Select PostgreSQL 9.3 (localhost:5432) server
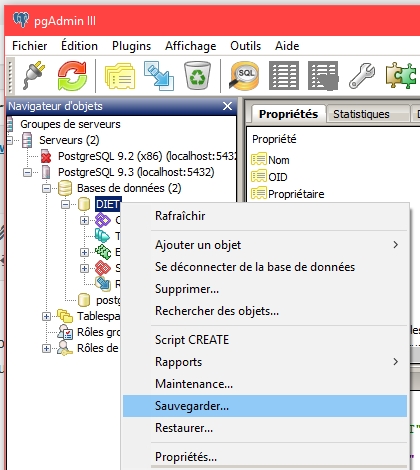420x470 pixels. click(136, 172)
